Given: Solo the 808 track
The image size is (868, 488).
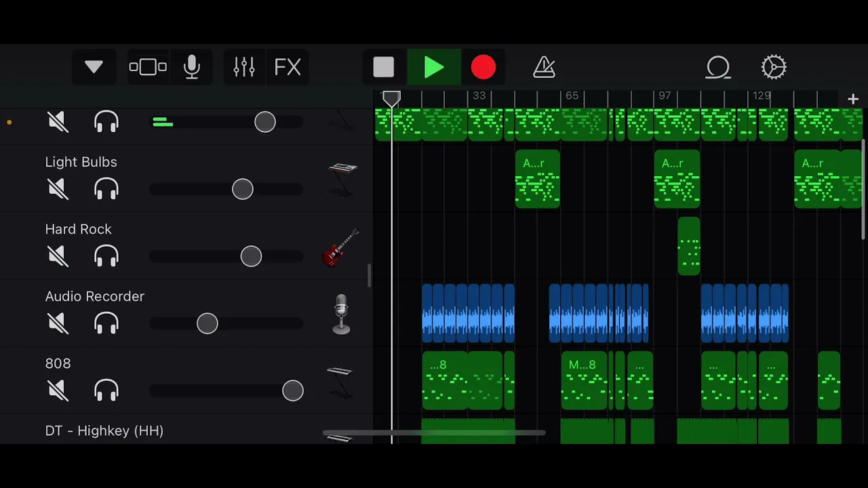Looking at the screenshot, I should (106, 390).
